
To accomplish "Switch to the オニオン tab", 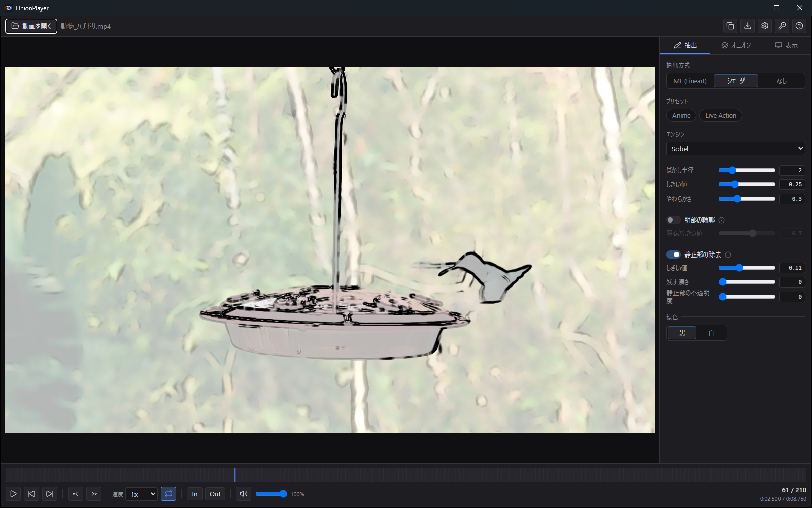I will tap(736, 45).
